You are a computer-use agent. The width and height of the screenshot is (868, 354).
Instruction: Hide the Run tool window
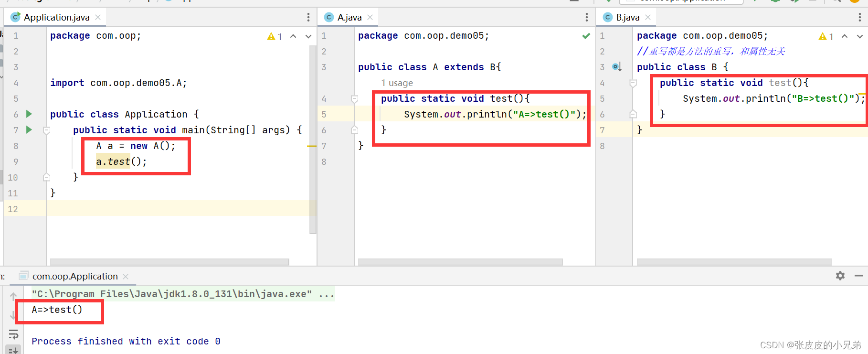tap(859, 276)
